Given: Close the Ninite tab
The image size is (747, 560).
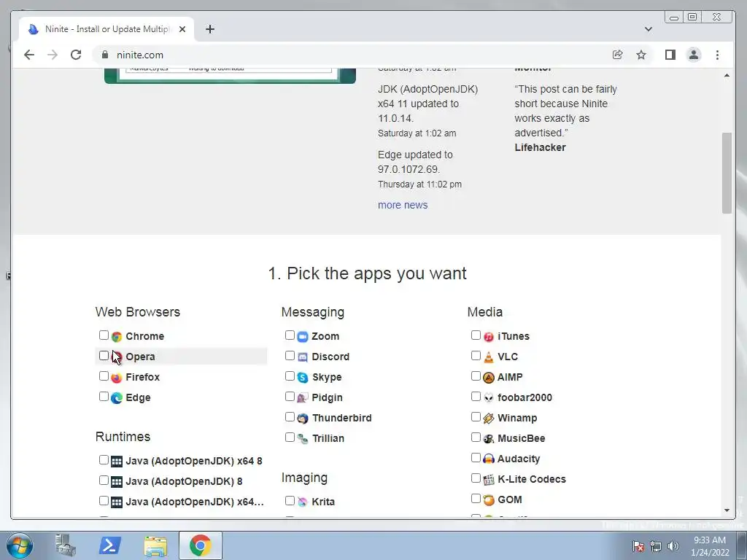Looking at the screenshot, I should pyautogui.click(x=182, y=29).
